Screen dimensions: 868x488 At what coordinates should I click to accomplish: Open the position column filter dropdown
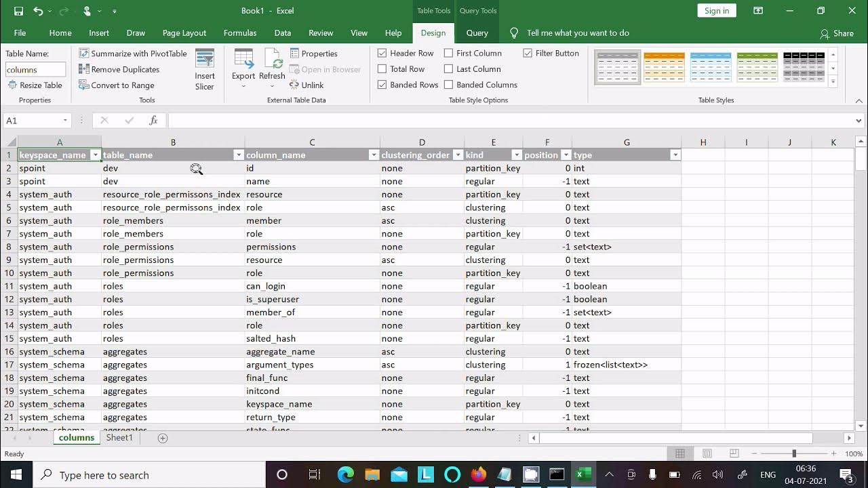[566, 155]
